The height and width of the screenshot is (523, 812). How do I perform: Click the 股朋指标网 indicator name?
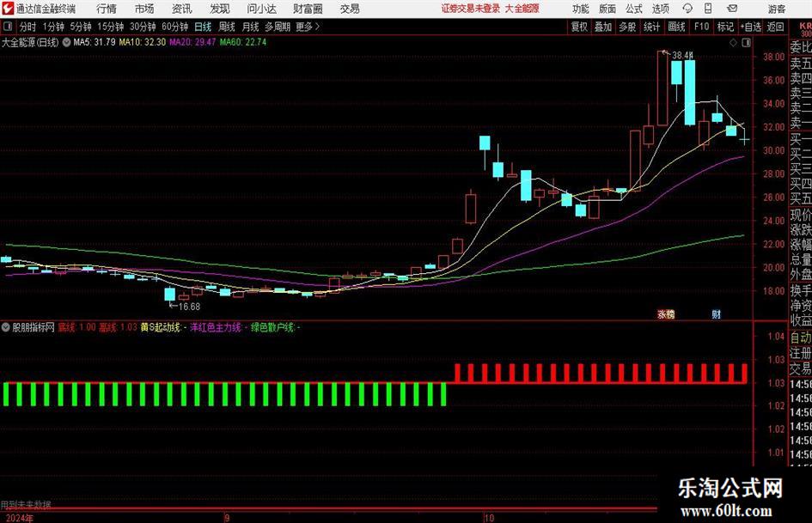coord(34,327)
